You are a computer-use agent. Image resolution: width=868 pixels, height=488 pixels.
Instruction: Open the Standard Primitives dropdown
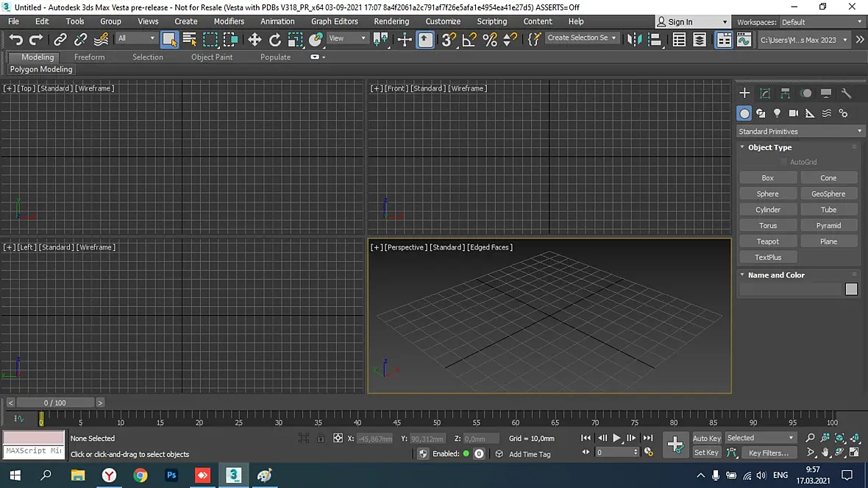click(800, 131)
